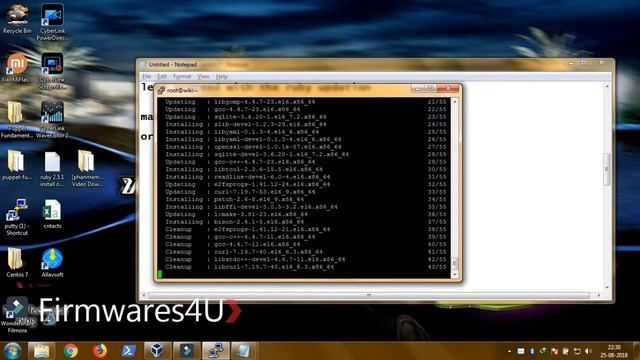Screen dimensions: 640x360
Task: Switch to the Filmora taskbar icon
Action: click(x=187, y=351)
